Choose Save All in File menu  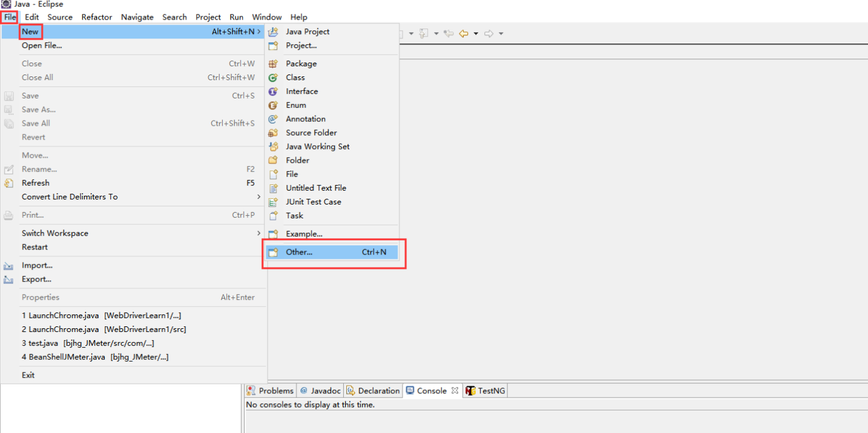pos(132,124)
